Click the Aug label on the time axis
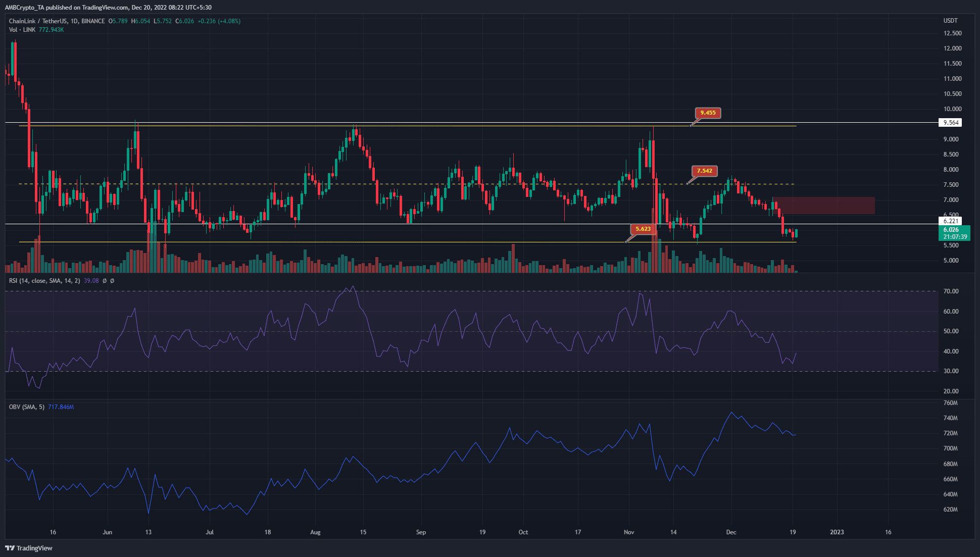Screen dimensions: 980x557 [x=315, y=532]
